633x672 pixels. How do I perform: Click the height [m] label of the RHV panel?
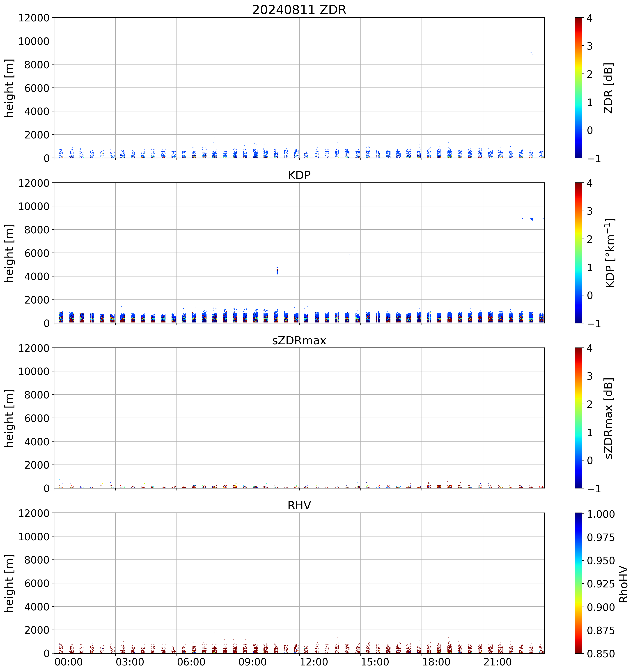coord(9,583)
